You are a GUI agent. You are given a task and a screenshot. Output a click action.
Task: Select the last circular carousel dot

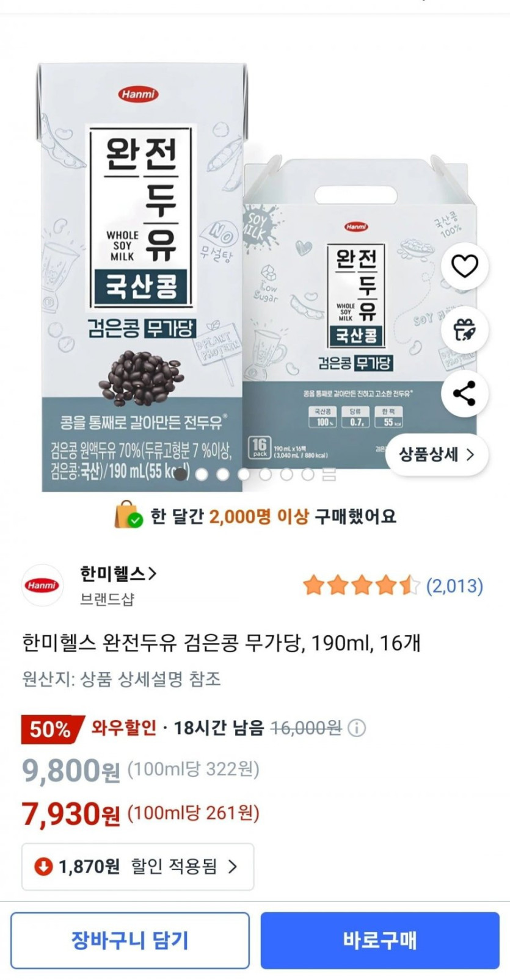tap(308, 474)
